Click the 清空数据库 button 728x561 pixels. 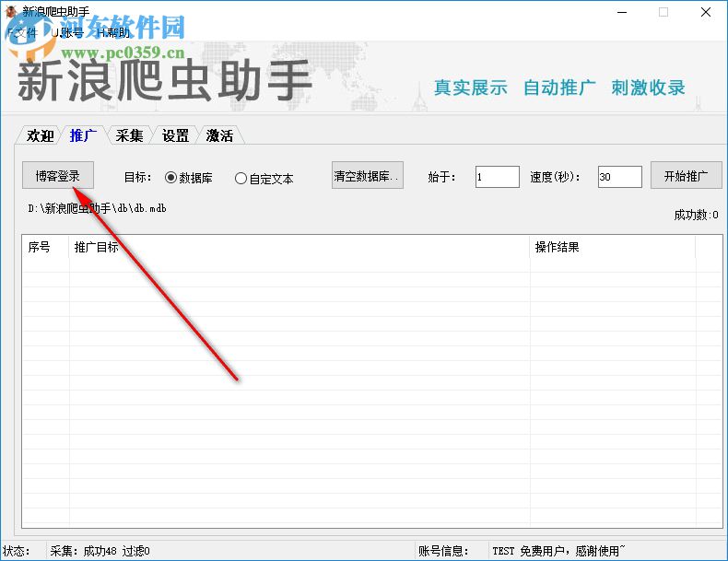(x=368, y=175)
